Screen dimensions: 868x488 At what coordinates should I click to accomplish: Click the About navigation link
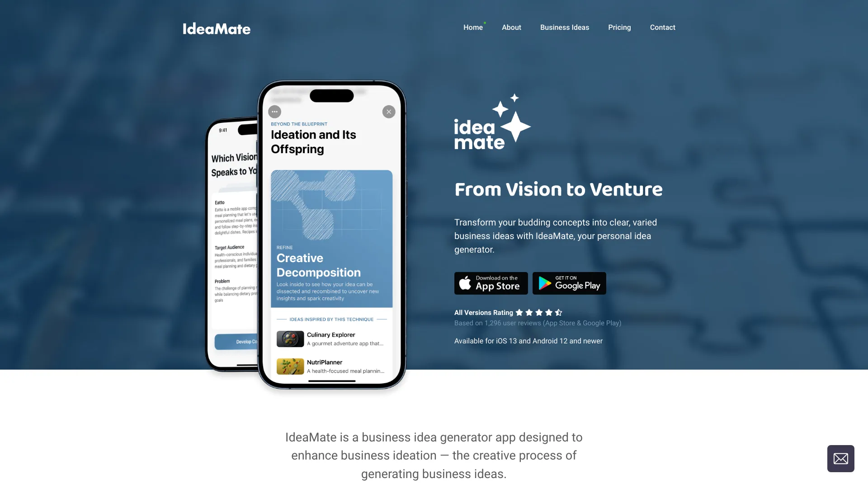click(x=511, y=28)
